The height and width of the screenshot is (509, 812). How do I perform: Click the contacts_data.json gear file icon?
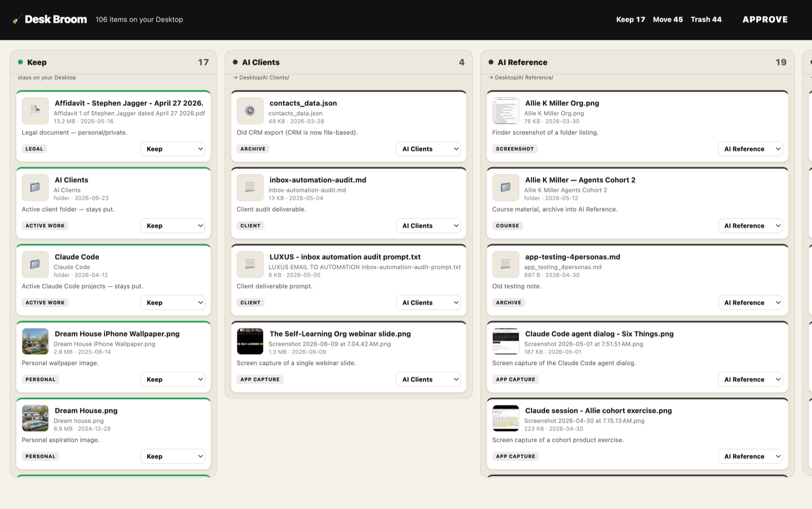pos(250,111)
